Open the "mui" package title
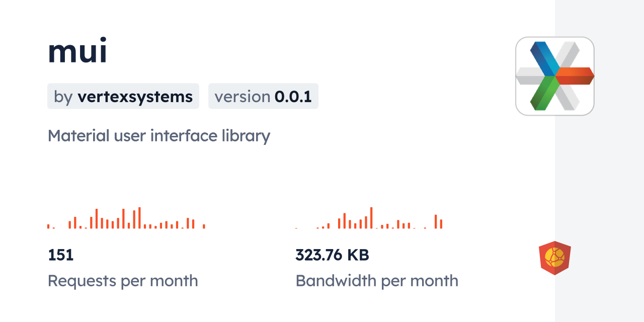This screenshot has width=644, height=322. click(x=77, y=51)
